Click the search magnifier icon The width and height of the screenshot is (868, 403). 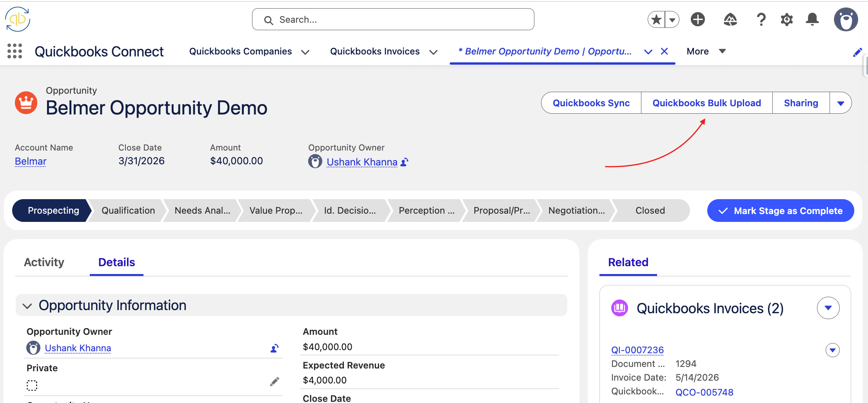269,20
